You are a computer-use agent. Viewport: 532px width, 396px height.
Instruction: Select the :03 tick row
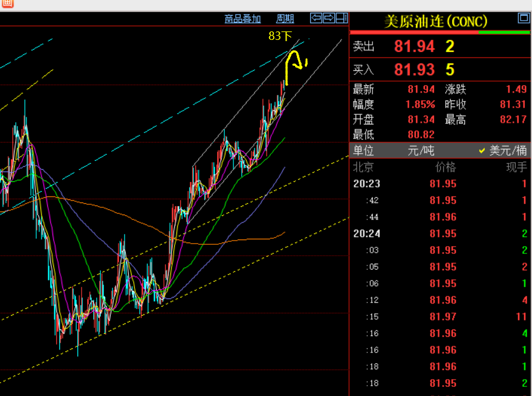440,250
